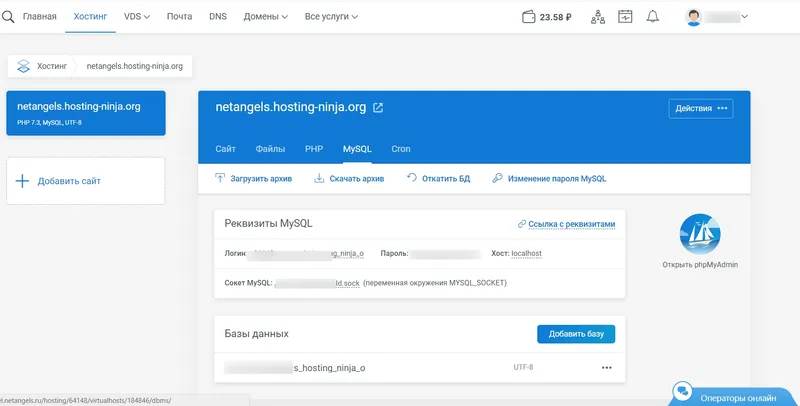Click Открыть phpMyAdmin label
This screenshot has height=406, width=800.
click(x=700, y=265)
